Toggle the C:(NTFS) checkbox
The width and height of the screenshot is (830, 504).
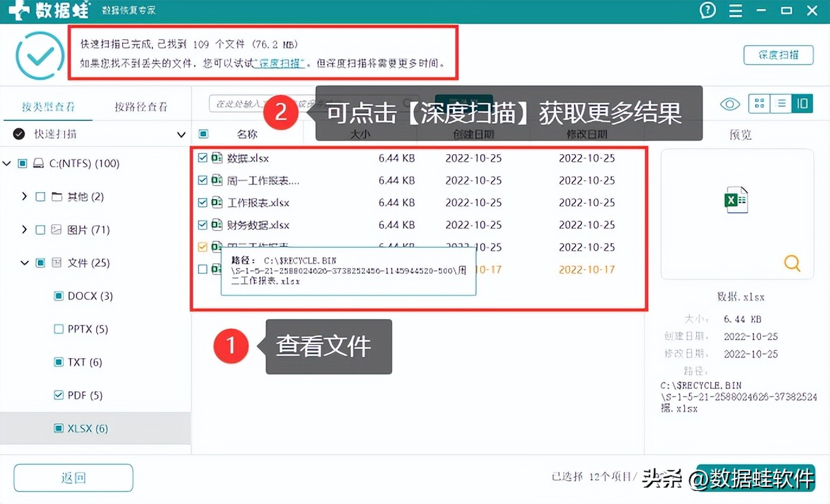pyautogui.click(x=23, y=163)
